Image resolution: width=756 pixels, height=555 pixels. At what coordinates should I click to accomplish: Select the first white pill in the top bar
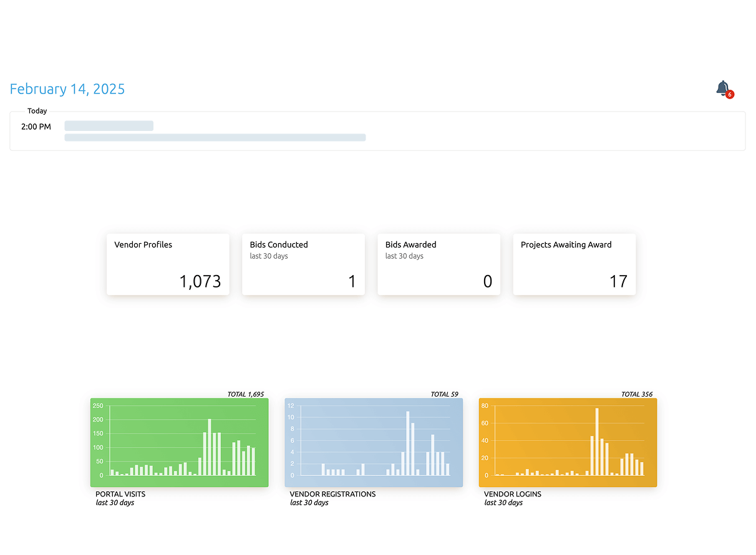pyautogui.click(x=437, y=17)
